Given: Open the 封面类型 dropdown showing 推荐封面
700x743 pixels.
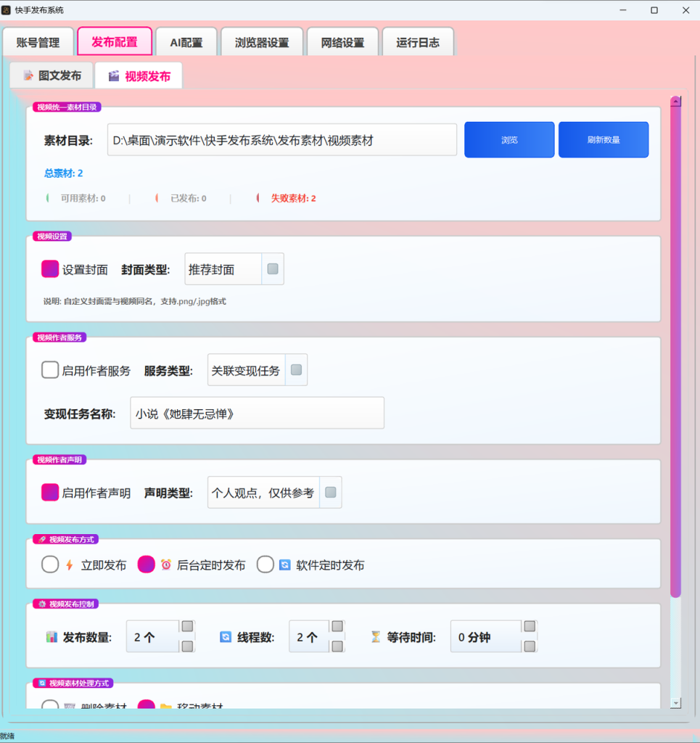Looking at the screenshot, I should coord(234,269).
